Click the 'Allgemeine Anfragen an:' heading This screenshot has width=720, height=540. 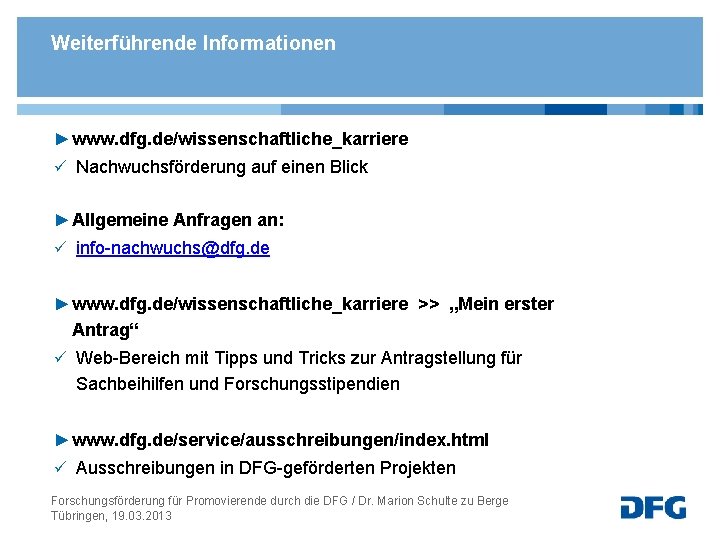178,220
